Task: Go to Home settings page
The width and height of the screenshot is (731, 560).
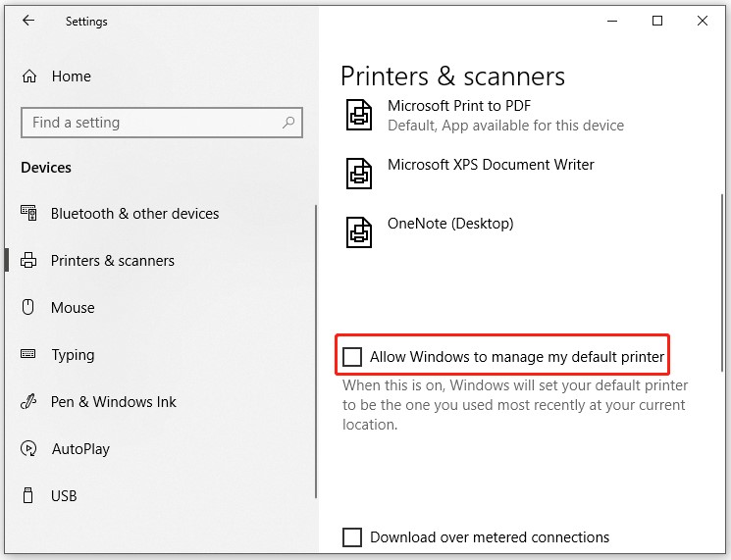Action: coord(71,76)
